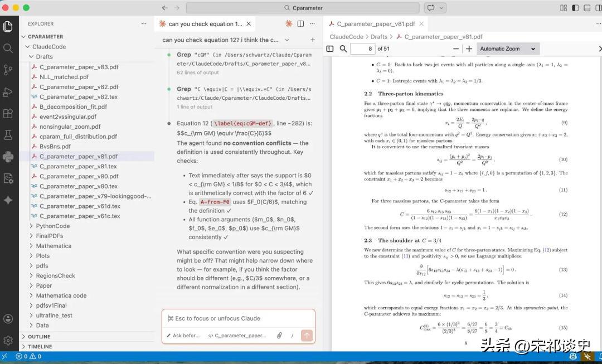The image size is (602, 364).
Task: Toggle the PDF viewer sidebar
Action: (330, 48)
